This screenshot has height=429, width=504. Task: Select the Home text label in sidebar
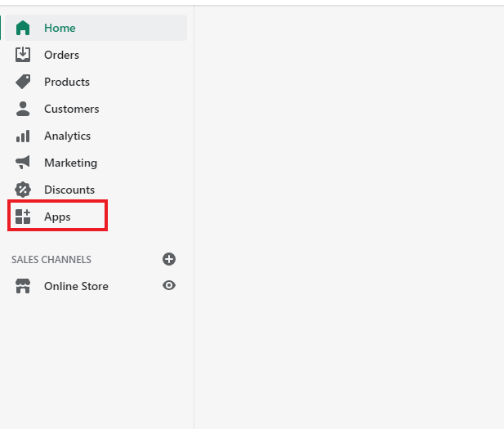coord(60,28)
